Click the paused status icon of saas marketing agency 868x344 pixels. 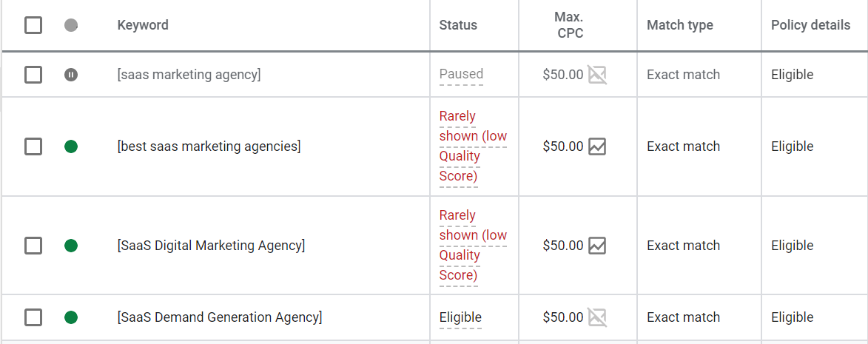71,75
